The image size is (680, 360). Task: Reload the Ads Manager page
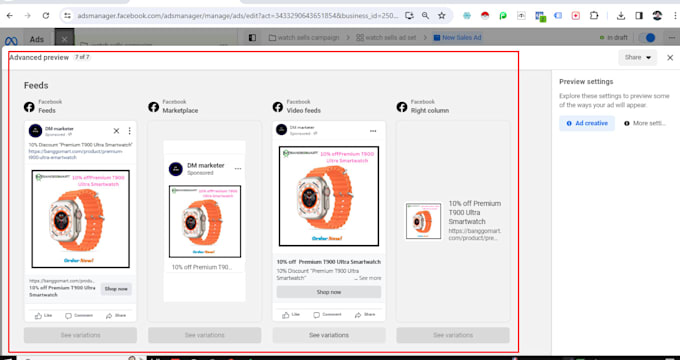coord(46,16)
